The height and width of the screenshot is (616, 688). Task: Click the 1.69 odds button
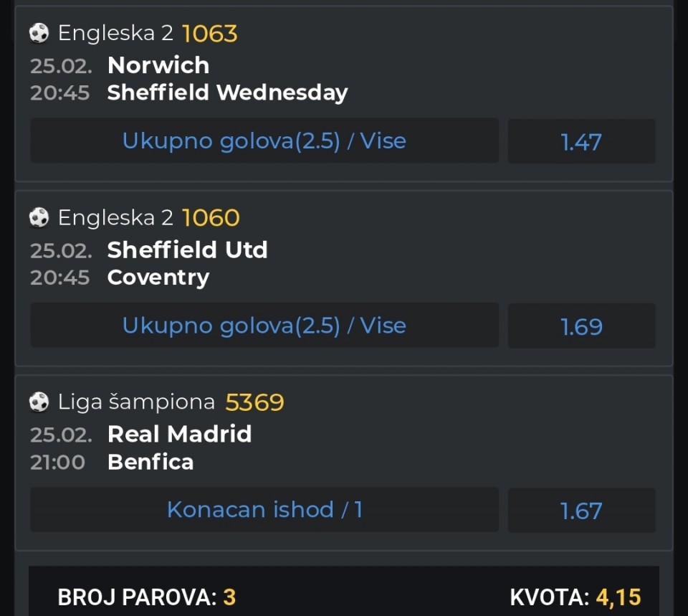point(581,326)
